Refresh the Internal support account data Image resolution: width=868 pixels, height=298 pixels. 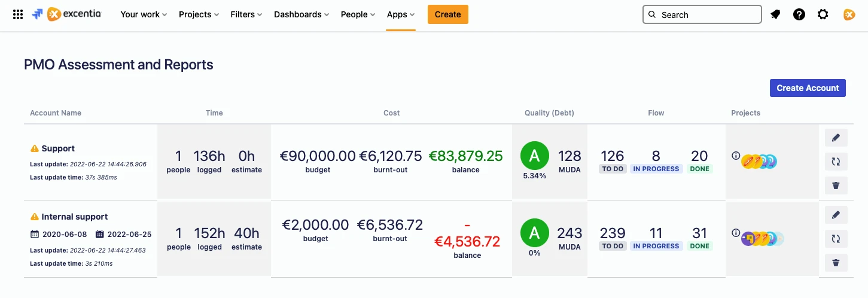point(836,239)
